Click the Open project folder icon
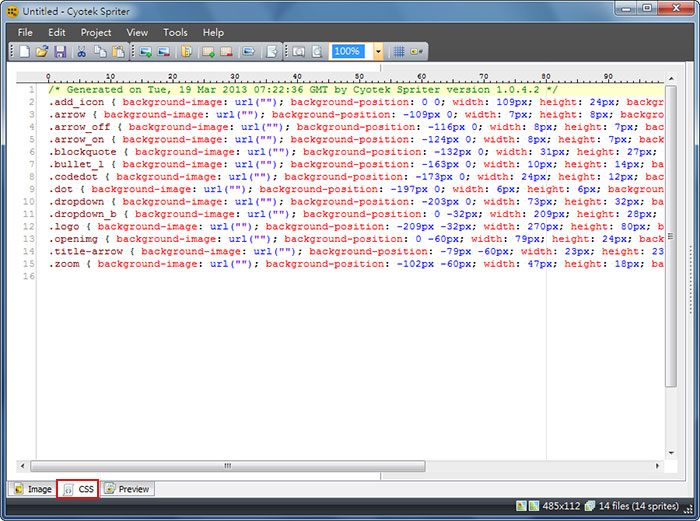Image resolution: width=700 pixels, height=521 pixels. tap(42, 51)
